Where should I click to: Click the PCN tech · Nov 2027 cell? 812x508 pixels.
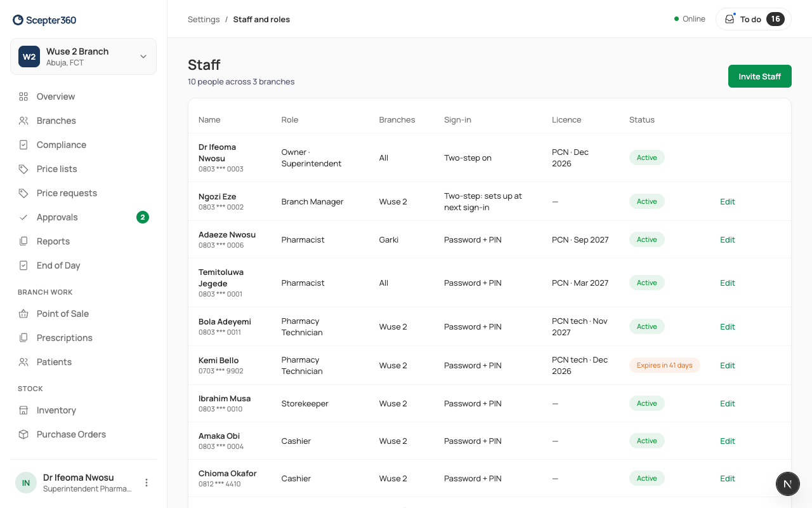(580, 326)
